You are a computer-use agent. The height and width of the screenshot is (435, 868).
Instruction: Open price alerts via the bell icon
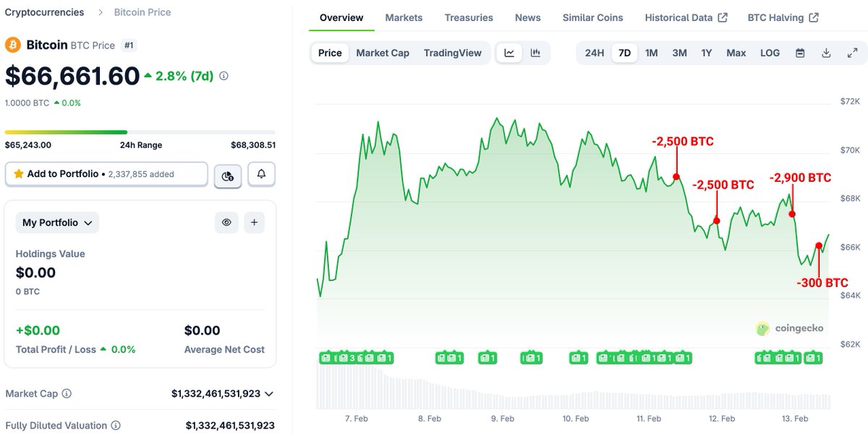(261, 173)
